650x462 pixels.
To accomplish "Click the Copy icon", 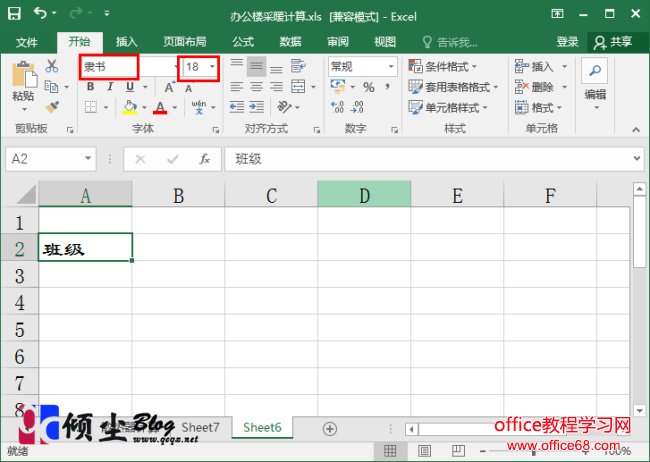I will tap(51, 87).
